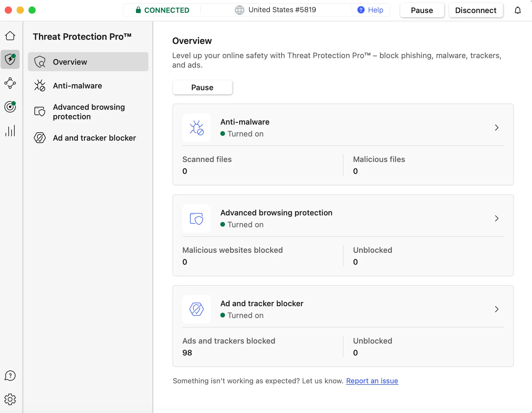Click the Scanned files label

[x=207, y=159]
